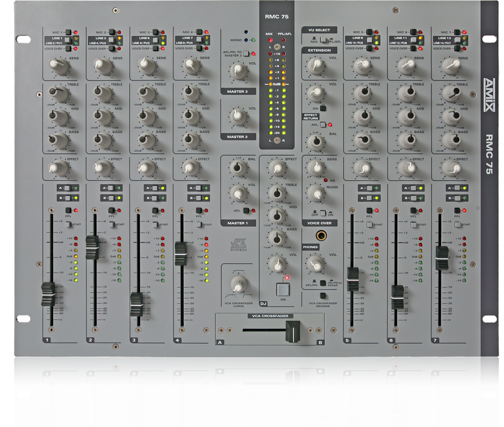This screenshot has width=504, height=427.
Task: Click the VCA CROSSFADER CURVE knob
Action: (x=238, y=284)
